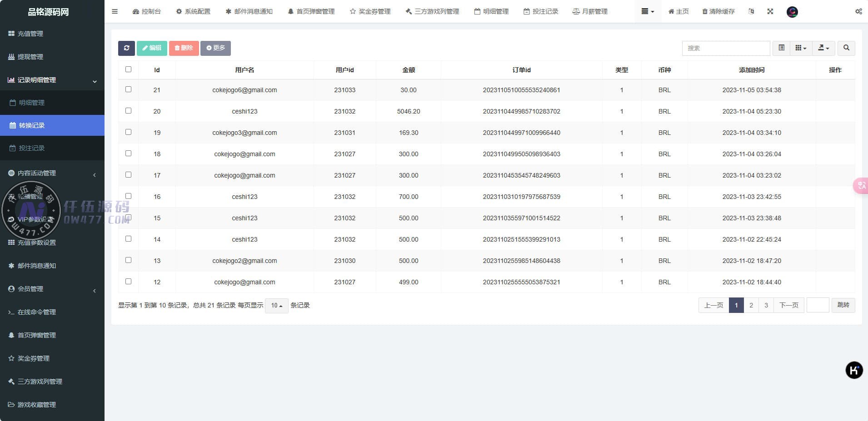Click the language translate icon in header
The image size is (868, 421).
click(x=751, y=11)
